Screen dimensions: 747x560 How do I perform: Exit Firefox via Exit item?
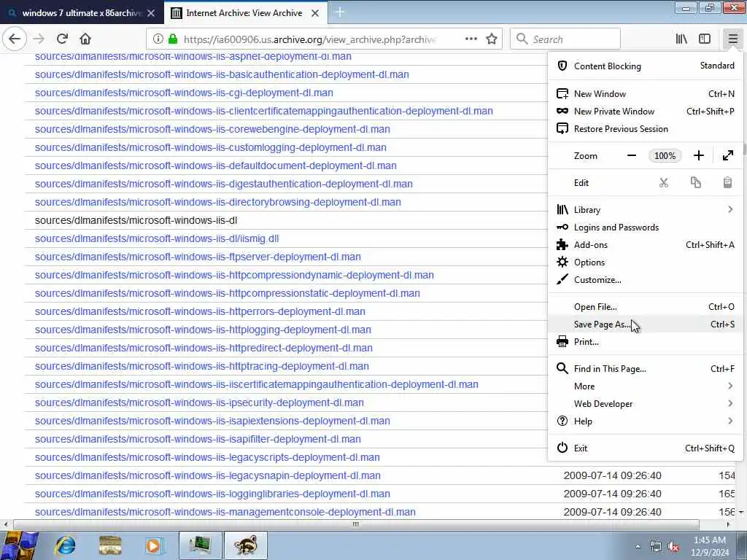[x=645, y=448]
